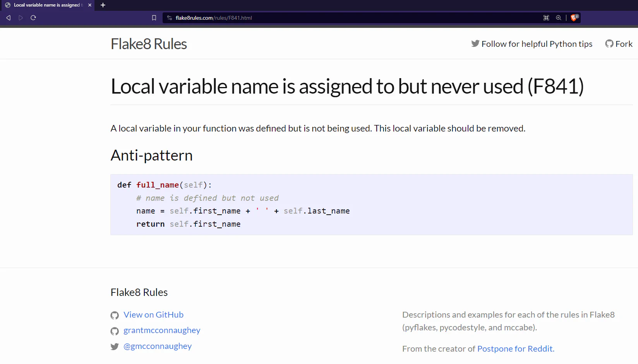Image resolution: width=638 pixels, height=364 pixels.
Task: Click the page zoom magnifier icon
Action: click(559, 18)
